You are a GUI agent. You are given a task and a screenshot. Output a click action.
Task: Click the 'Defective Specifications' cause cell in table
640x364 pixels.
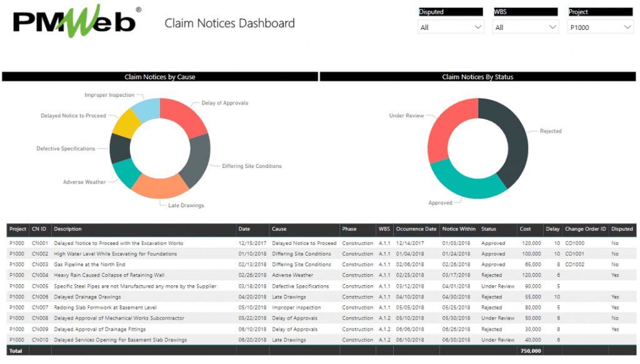tap(301, 286)
